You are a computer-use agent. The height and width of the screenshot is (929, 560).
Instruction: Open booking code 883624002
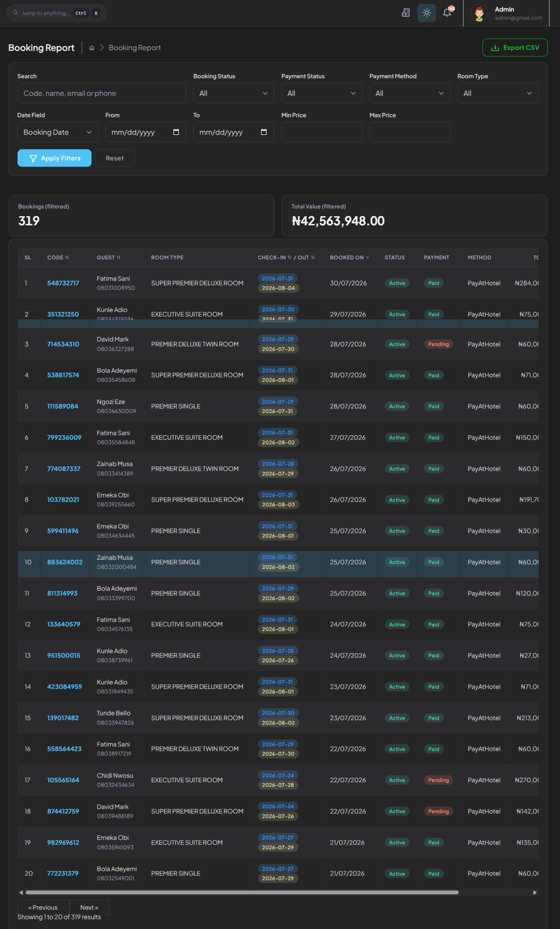(65, 562)
